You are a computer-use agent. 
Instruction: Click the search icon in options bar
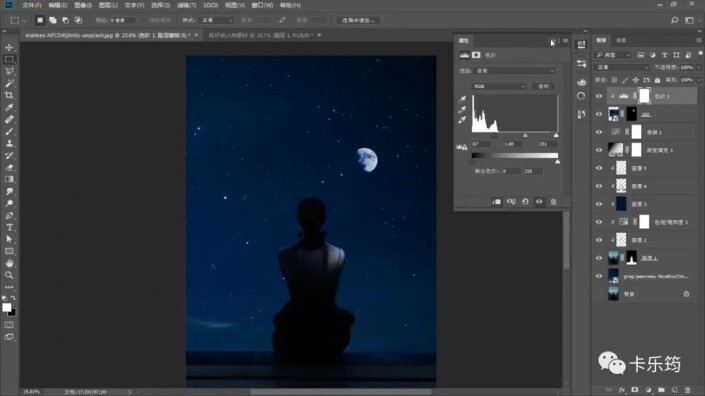674,20
